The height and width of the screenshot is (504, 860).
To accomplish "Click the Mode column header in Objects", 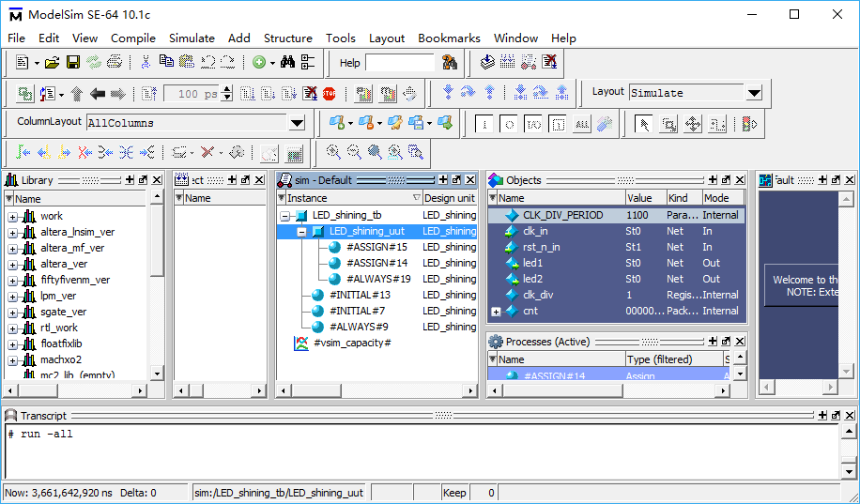I will pos(723,198).
